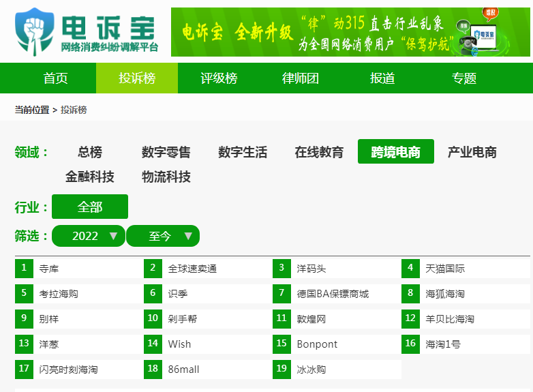Image resolution: width=533 pixels, height=392 pixels.
Task: Click the 电诉宝 shield logo
Action: 34,31
